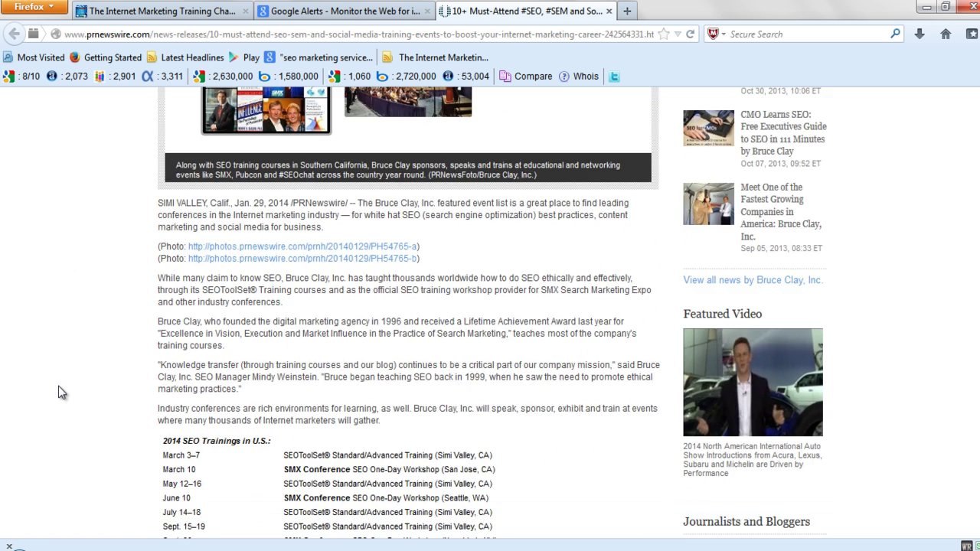Open the Most Visited bookmarks folder
The height and width of the screenshot is (551, 980).
(34, 57)
